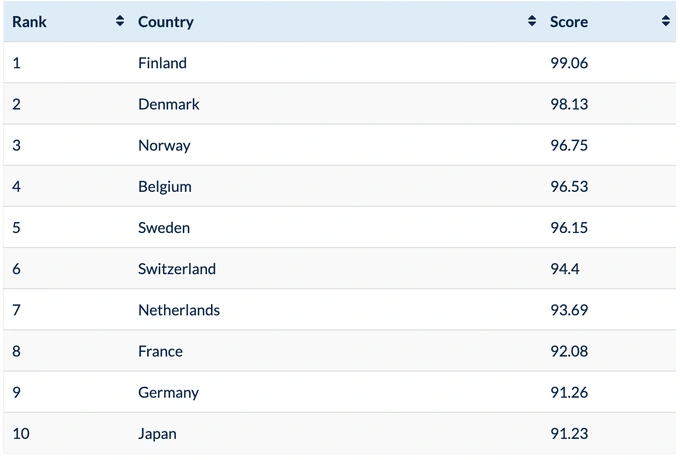
Task: Click the 94.4 score cell
Action: click(x=565, y=269)
